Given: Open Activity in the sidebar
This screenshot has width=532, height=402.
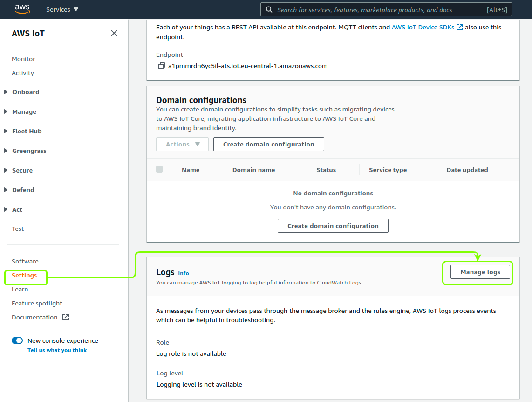Looking at the screenshot, I should coord(23,73).
